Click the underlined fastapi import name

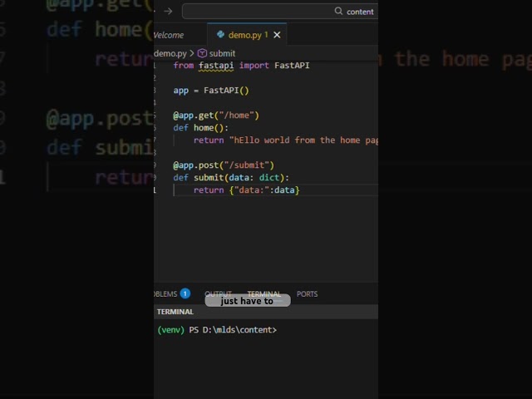click(216, 66)
